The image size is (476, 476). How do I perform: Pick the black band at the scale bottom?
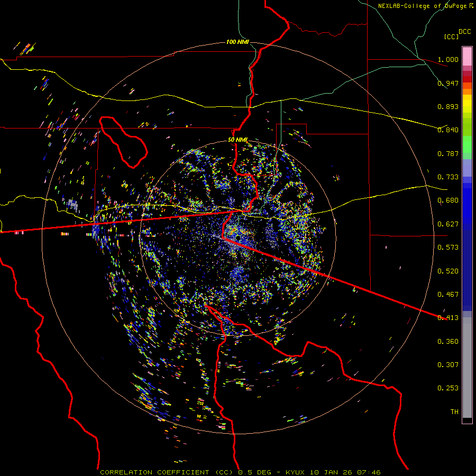[467, 420]
